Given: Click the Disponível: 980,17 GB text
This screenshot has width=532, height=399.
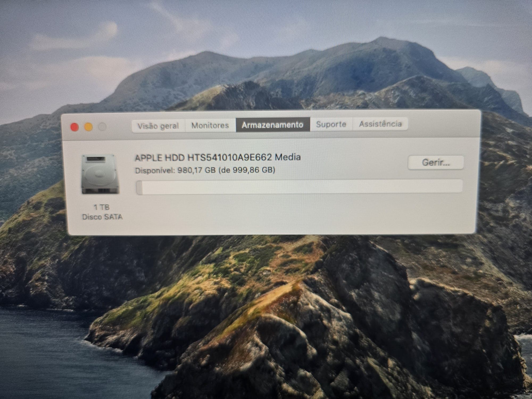Looking at the screenshot, I should point(175,171).
